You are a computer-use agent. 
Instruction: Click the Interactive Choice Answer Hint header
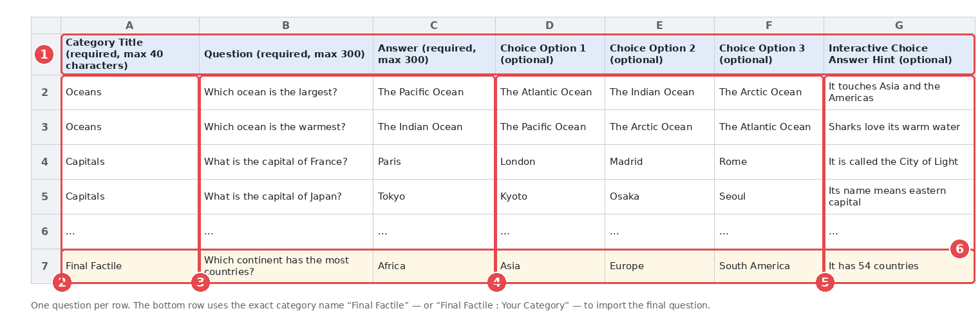coord(900,54)
